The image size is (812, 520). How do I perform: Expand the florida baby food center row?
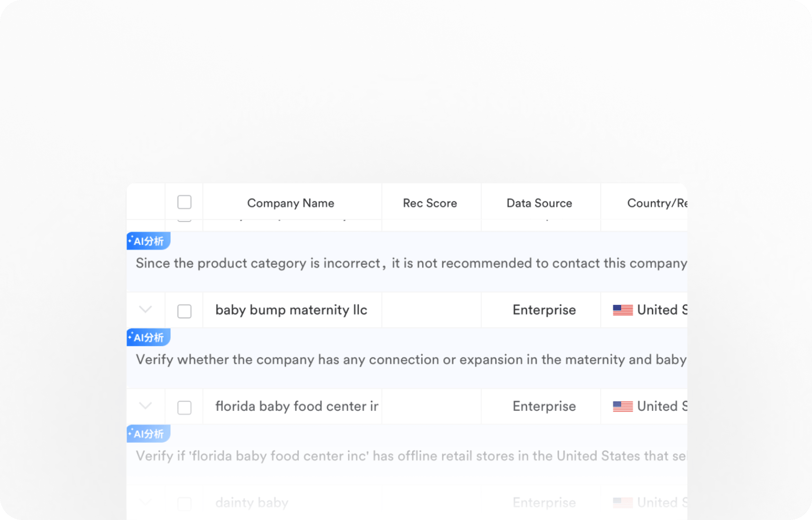(x=145, y=406)
